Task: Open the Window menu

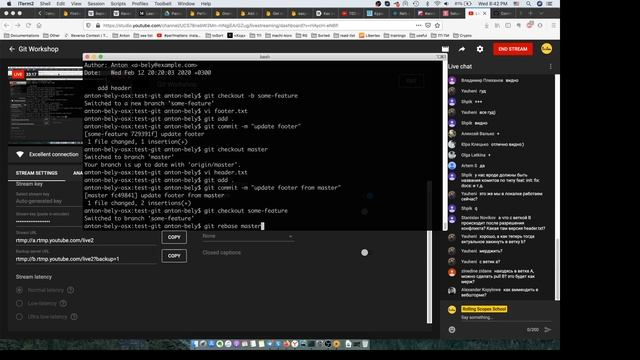Action: click(186, 3)
